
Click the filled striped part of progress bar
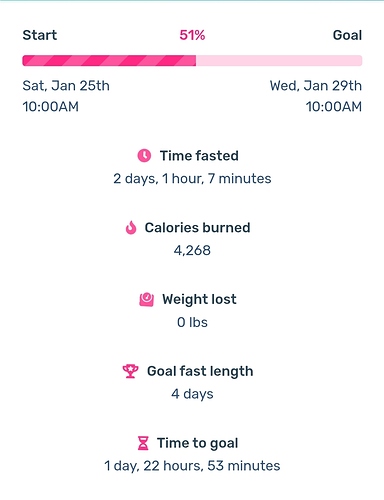(109, 61)
